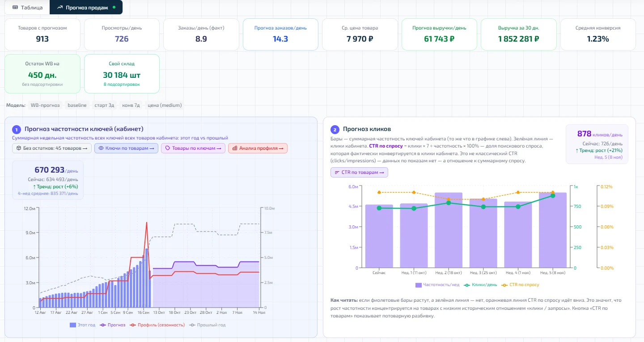Click the Товаров с прогнозом 913 card
Screen dimensions: 644x342
tap(42, 34)
